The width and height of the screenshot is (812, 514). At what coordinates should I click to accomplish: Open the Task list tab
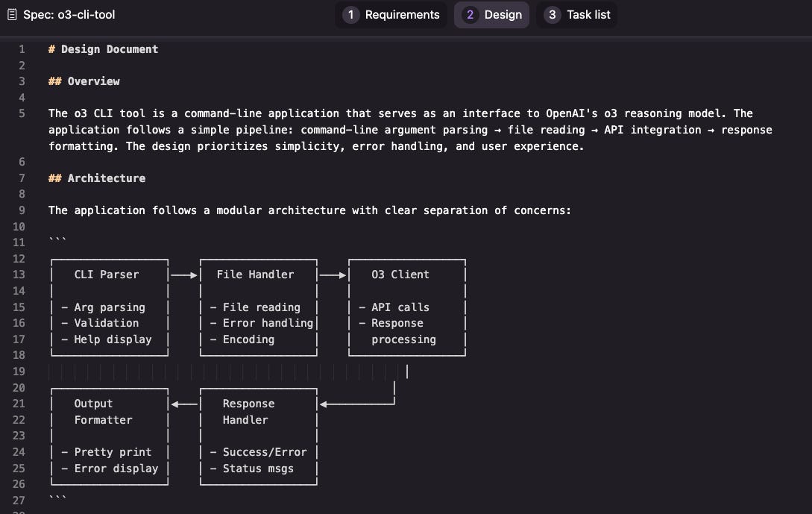pos(577,14)
